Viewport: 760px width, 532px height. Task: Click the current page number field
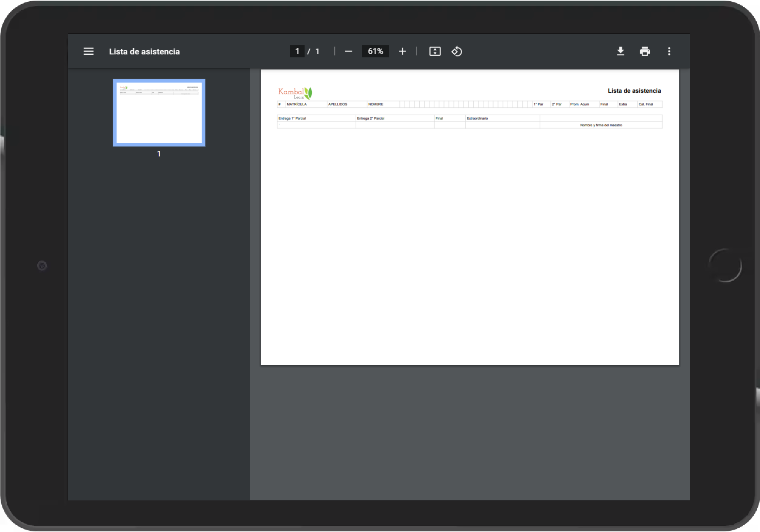click(297, 51)
